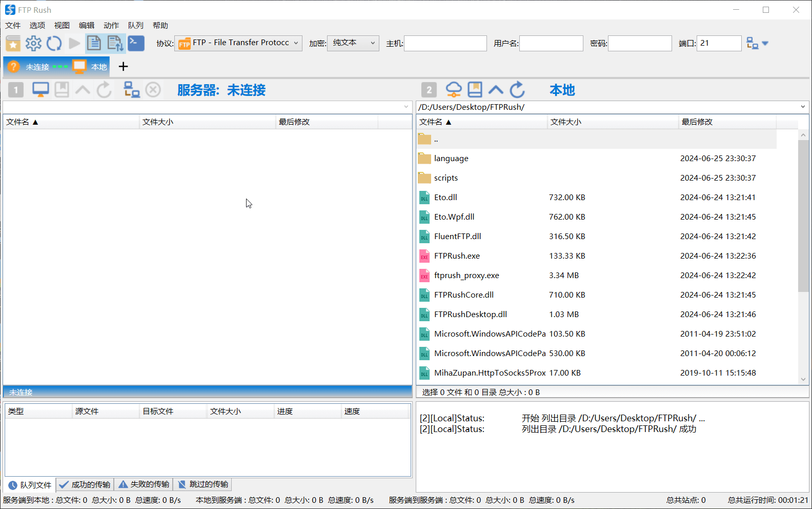Screen dimensions: 812x509
Task: Click the left pane bookmark icon
Action: (x=62, y=90)
